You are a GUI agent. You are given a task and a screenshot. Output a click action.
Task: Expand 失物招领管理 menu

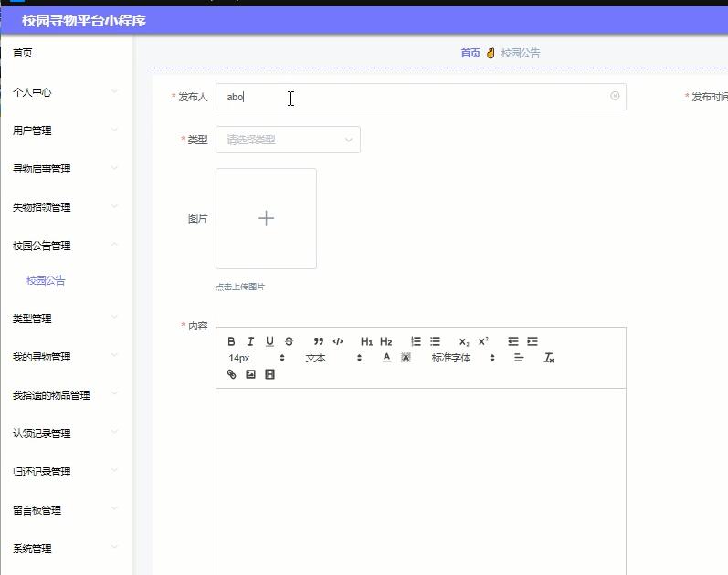pos(65,207)
